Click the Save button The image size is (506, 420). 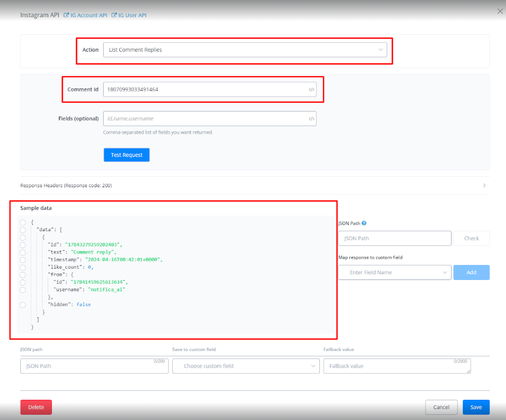pos(475,407)
